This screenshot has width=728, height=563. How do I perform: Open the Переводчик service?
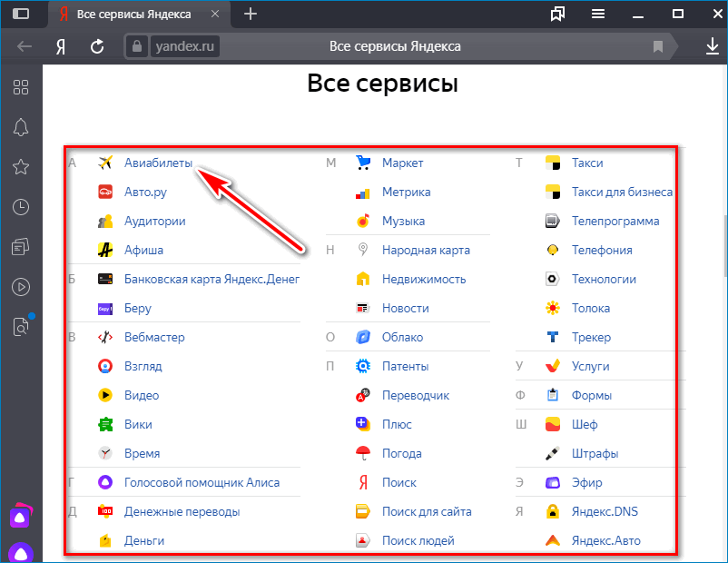[415, 395]
